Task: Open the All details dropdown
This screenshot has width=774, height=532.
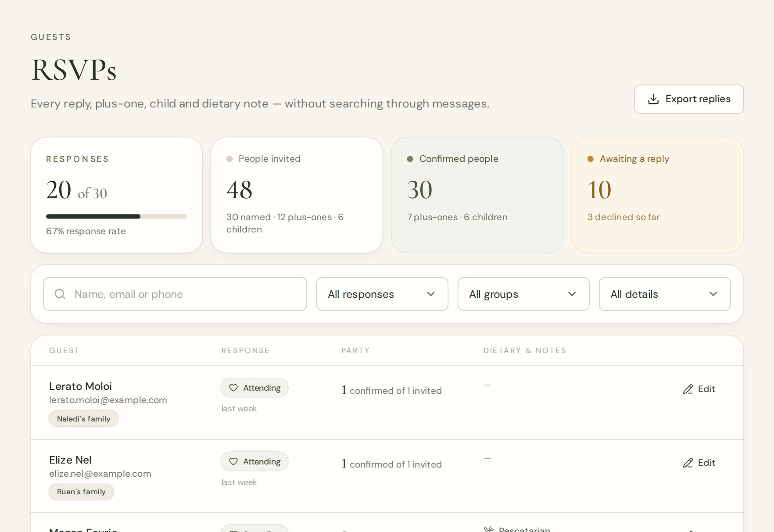Action: click(665, 294)
